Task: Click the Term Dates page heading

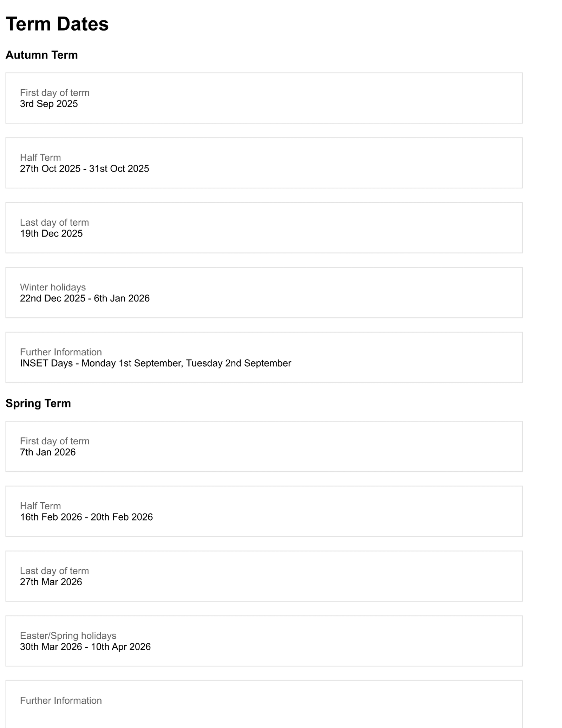Action: pos(57,24)
